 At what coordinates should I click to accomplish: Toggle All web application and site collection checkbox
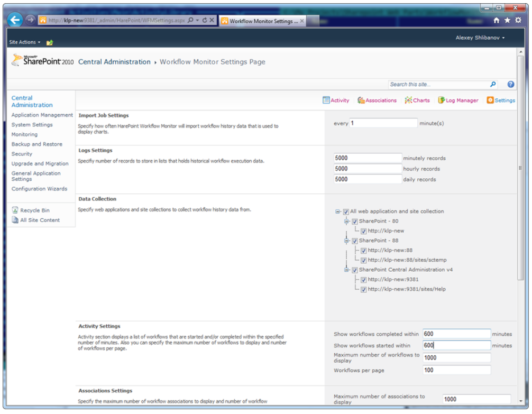(346, 211)
